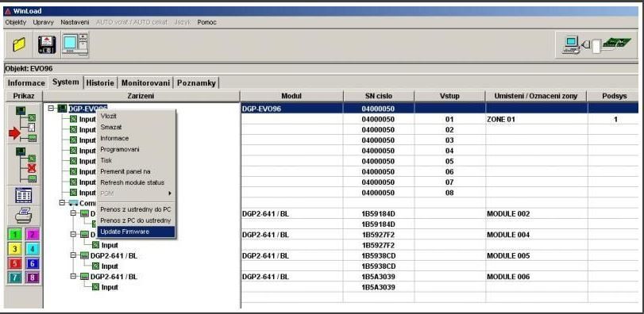Click the SN cislo column header
644x314 pixels.
[x=379, y=96]
